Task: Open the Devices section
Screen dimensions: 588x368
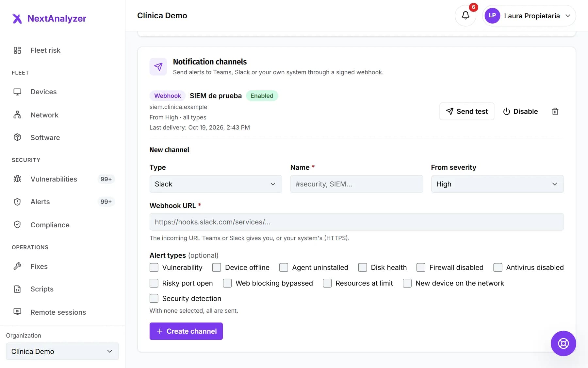Action: pyautogui.click(x=43, y=92)
